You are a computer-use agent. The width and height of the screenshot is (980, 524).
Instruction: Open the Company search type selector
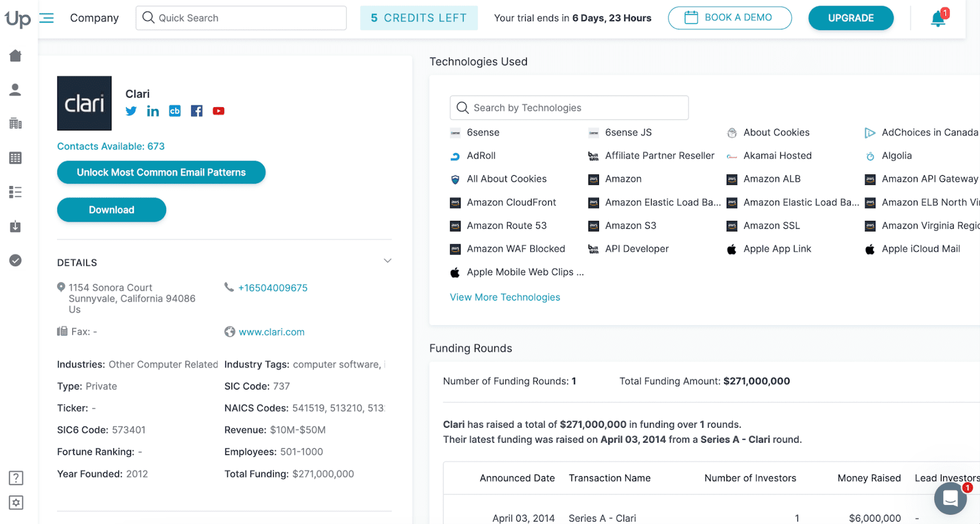tap(94, 18)
